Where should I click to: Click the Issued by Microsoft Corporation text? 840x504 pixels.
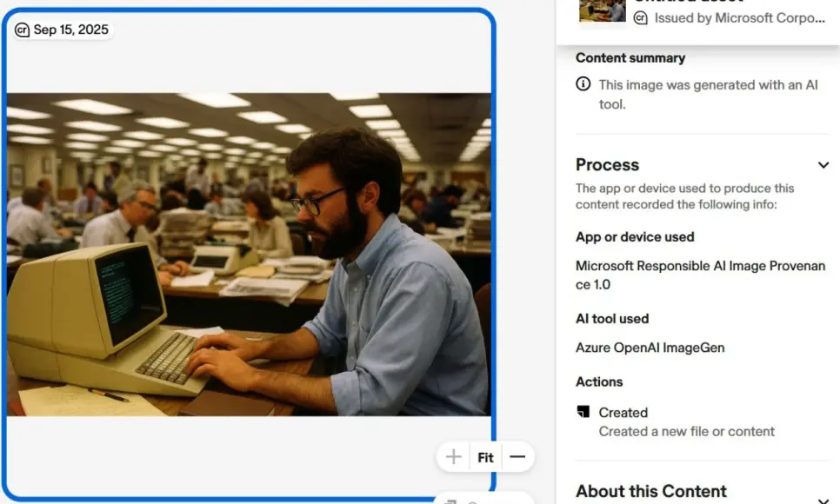(739, 17)
